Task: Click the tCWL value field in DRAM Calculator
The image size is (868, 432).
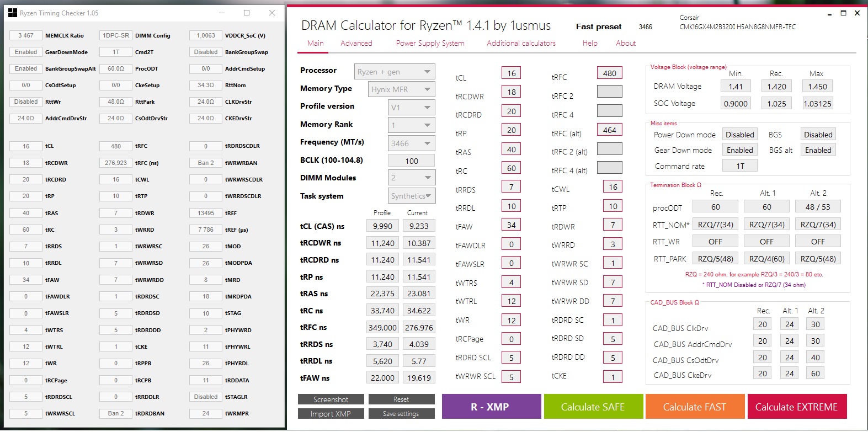Action: [613, 187]
